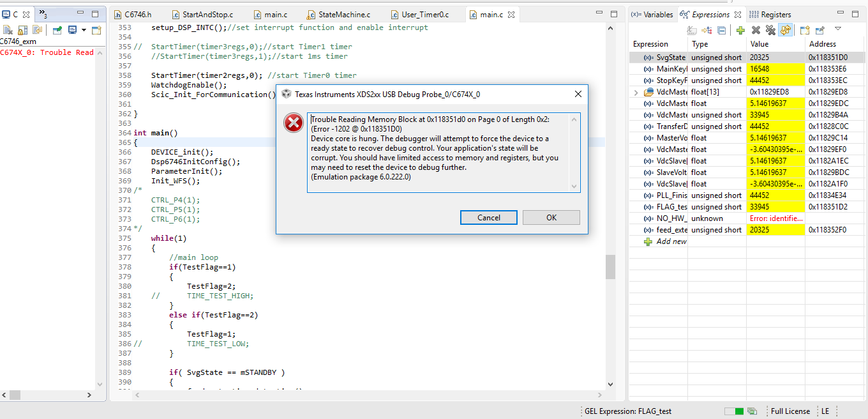Click the code editor vertical scrollbar thumb
The width and height of the screenshot is (868, 419).
point(611,267)
